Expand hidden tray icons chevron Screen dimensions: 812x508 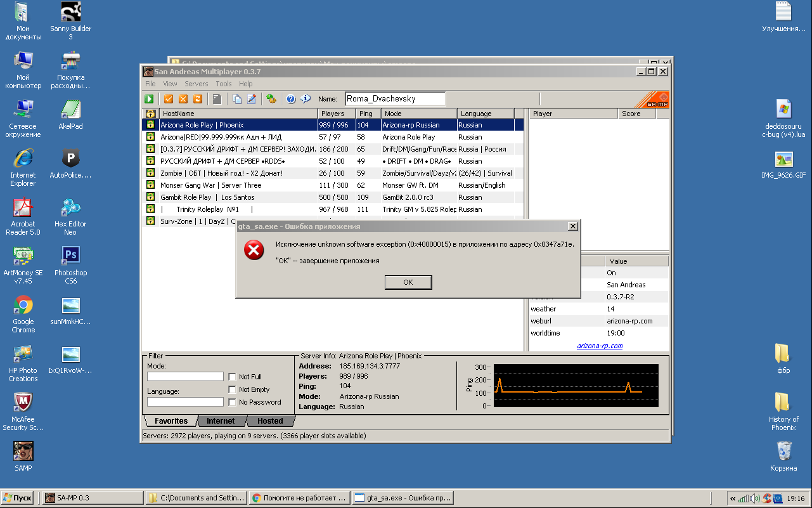click(x=733, y=498)
